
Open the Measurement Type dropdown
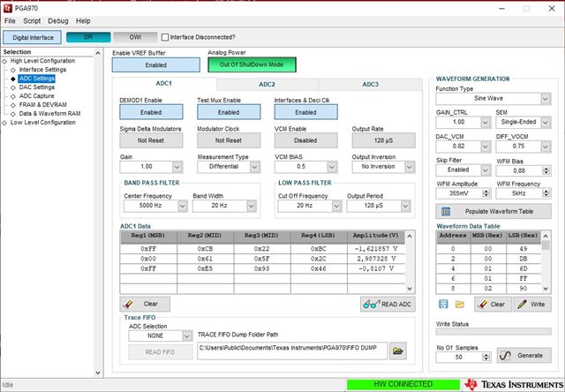[x=255, y=167]
